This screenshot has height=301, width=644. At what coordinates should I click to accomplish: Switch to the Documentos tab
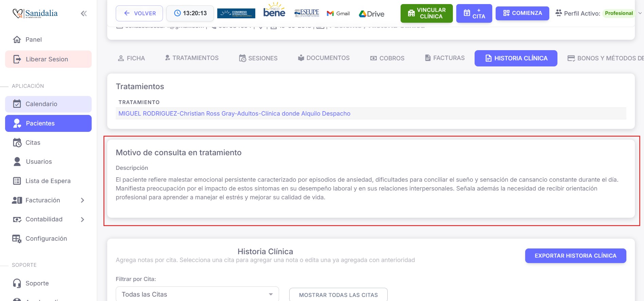pos(324,58)
